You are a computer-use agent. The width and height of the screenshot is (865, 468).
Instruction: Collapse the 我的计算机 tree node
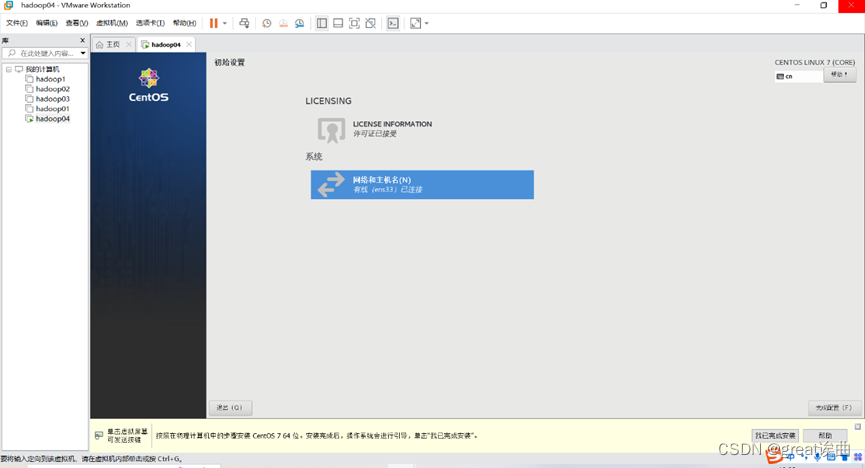pos(9,70)
